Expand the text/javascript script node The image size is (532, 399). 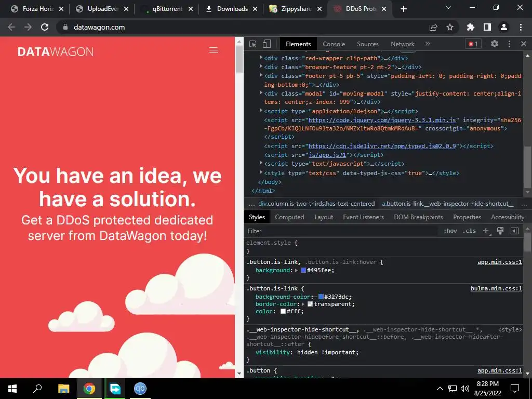[261, 163]
